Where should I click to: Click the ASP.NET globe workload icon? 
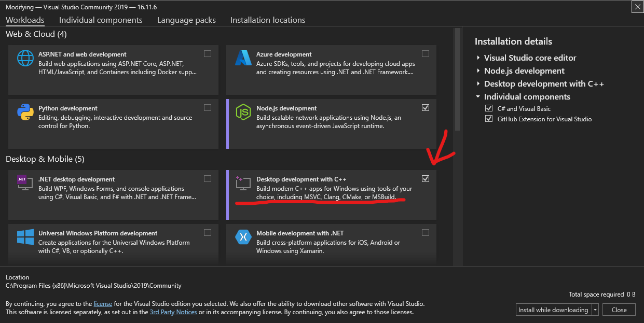[x=25, y=58]
